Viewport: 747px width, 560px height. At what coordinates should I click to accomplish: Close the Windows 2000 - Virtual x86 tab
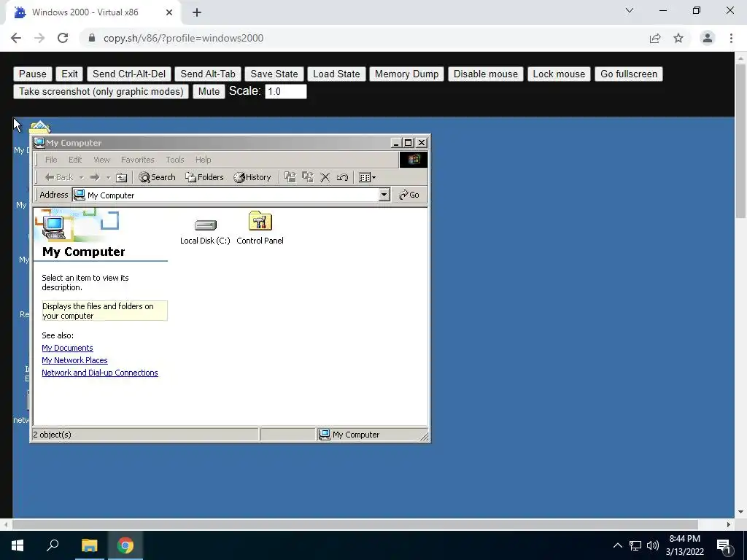[169, 12]
